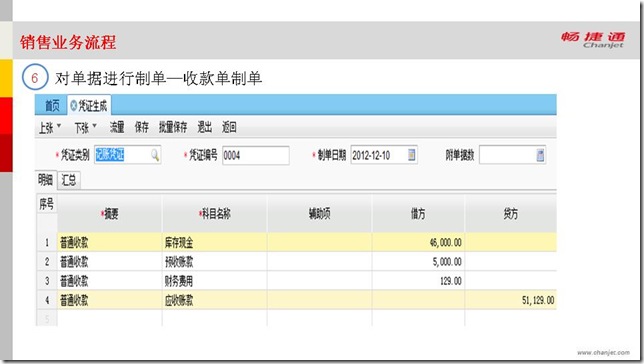This screenshot has height=364, width=644.
Task: Click the 下张 toolbar button
Action: (82, 128)
